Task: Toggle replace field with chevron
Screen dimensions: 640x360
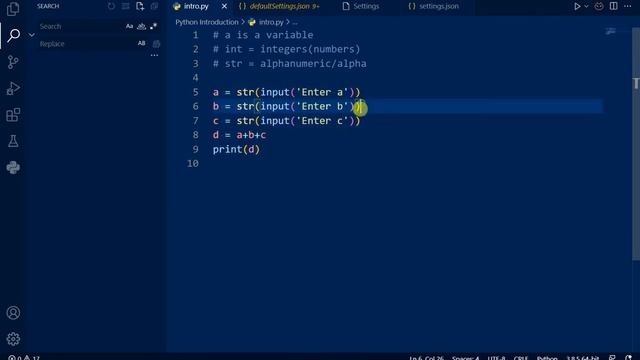Action: pyautogui.click(x=32, y=35)
